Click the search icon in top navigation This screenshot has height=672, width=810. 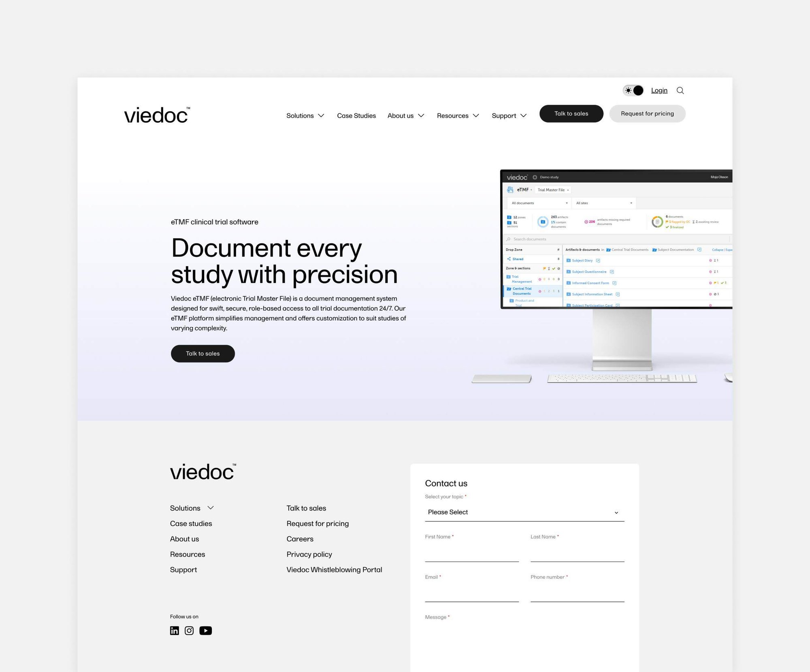tap(681, 91)
